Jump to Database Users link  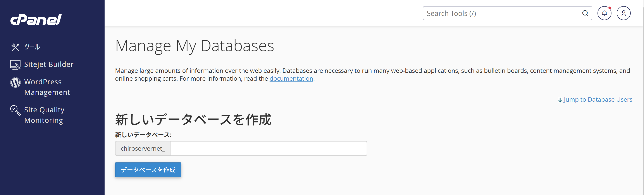pos(598,100)
